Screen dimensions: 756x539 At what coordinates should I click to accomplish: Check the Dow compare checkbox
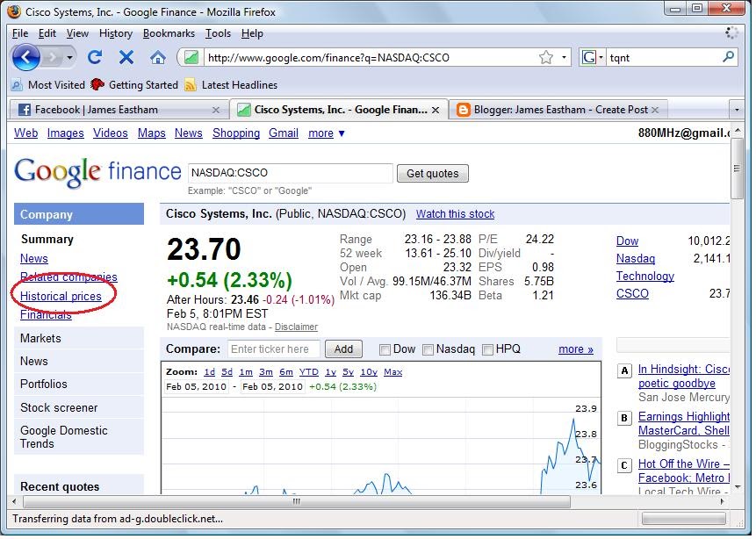click(385, 349)
